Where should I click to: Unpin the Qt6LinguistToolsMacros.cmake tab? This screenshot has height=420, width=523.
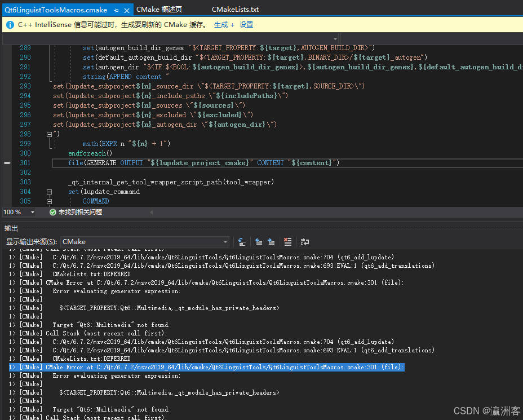click(116, 10)
